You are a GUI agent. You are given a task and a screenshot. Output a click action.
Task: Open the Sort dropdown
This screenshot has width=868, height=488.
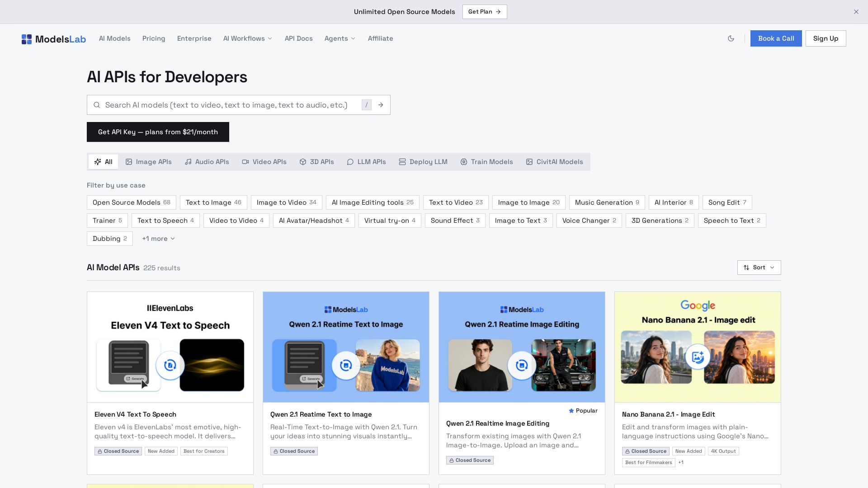(759, 267)
